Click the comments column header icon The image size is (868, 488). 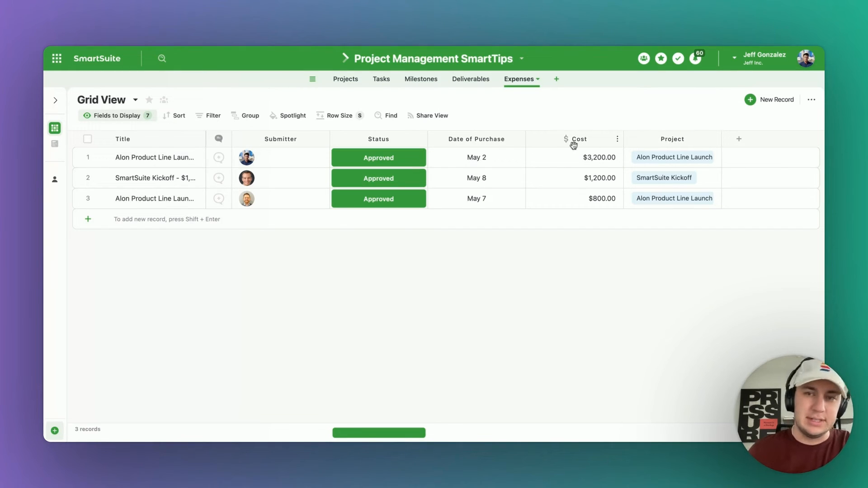pyautogui.click(x=219, y=139)
